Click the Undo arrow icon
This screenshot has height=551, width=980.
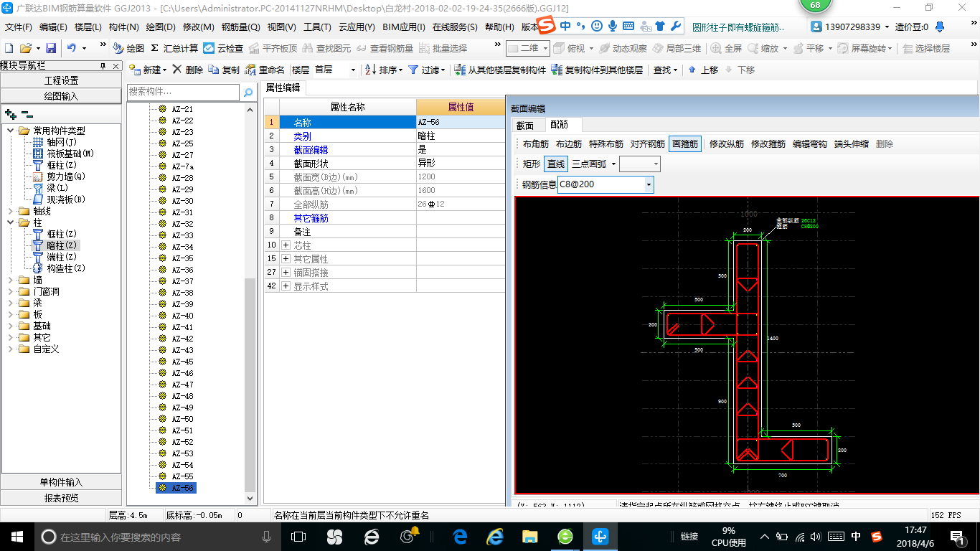tap(72, 48)
